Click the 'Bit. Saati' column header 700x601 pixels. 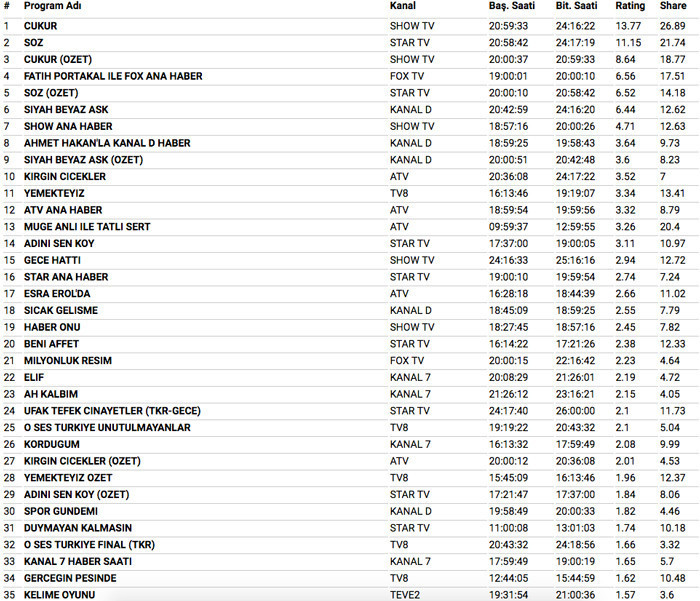[576, 6]
